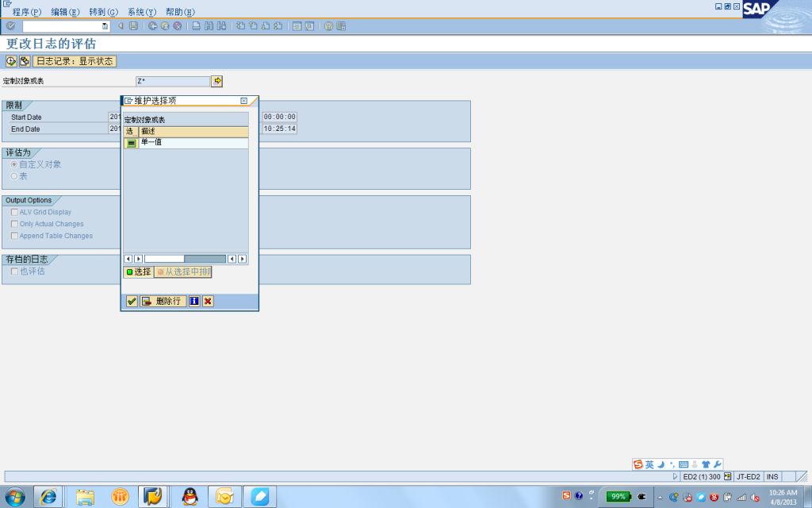Open the 编辑(E) menu
The height and width of the screenshot is (508, 812).
point(65,12)
